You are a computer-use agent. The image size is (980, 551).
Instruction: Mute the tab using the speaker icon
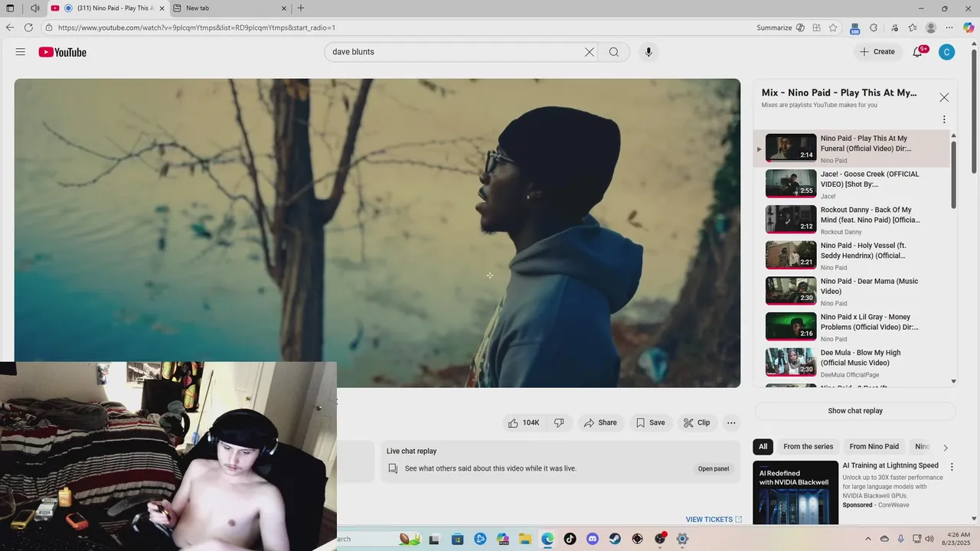pos(35,8)
